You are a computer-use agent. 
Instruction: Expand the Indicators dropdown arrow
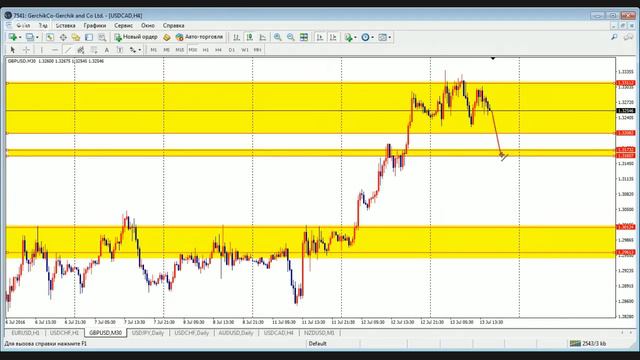[356, 37]
